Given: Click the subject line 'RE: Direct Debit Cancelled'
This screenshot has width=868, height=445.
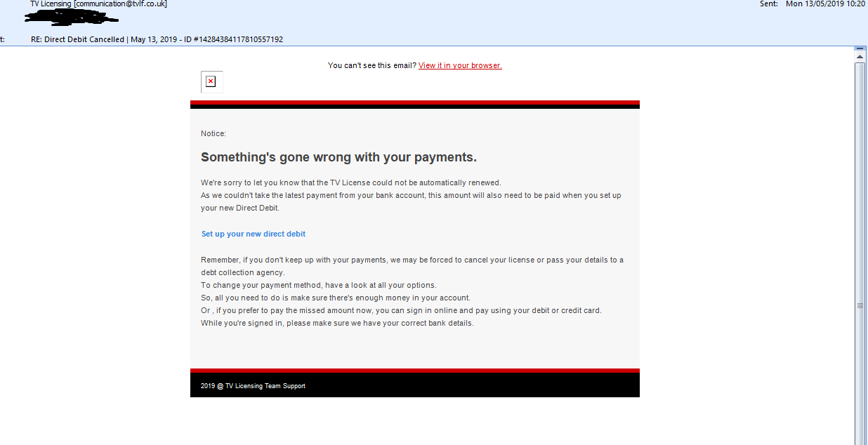Looking at the screenshot, I should tap(157, 39).
